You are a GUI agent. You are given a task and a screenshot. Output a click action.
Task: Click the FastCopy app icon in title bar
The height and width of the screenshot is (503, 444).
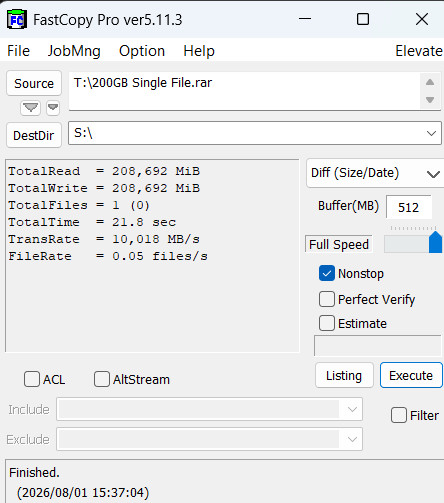pyautogui.click(x=17, y=20)
